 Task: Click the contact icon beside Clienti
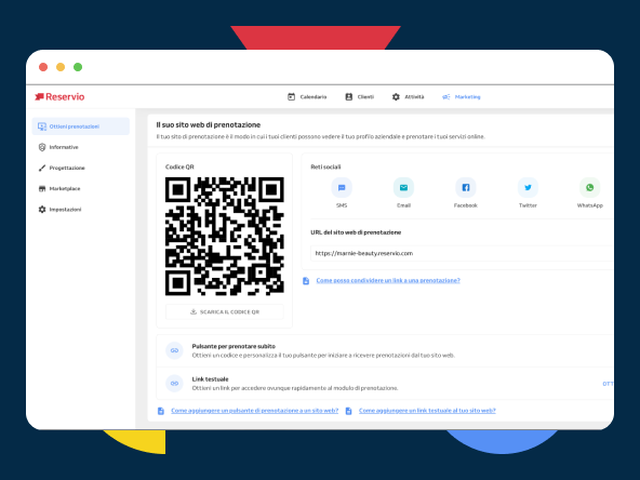[x=349, y=97]
